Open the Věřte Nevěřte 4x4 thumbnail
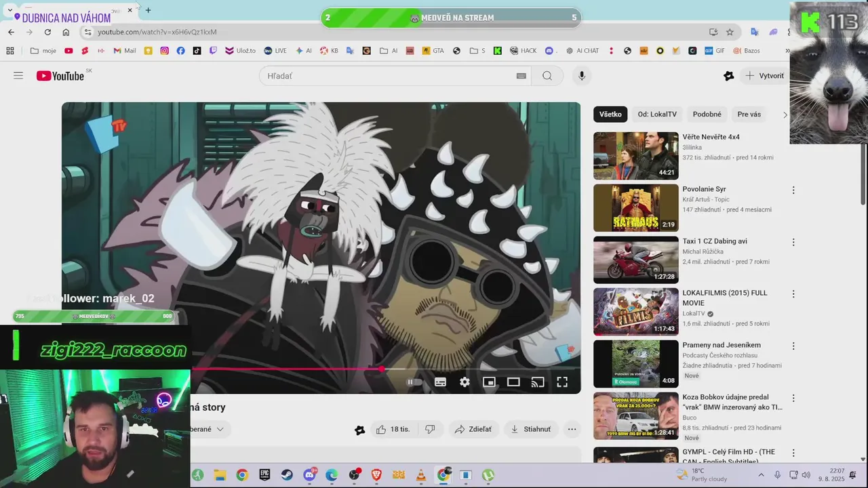The image size is (868, 488). 636,156
